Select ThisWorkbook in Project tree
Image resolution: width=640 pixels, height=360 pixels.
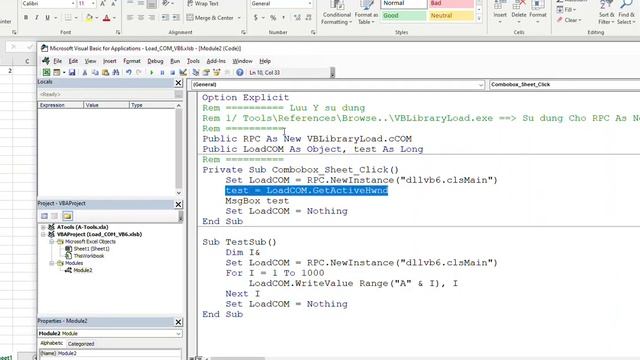[89, 256]
